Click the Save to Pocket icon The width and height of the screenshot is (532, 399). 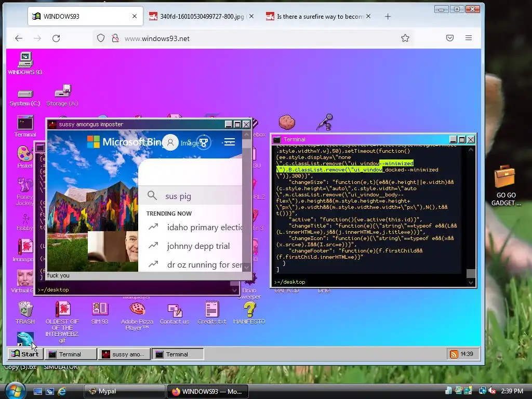pos(450,38)
